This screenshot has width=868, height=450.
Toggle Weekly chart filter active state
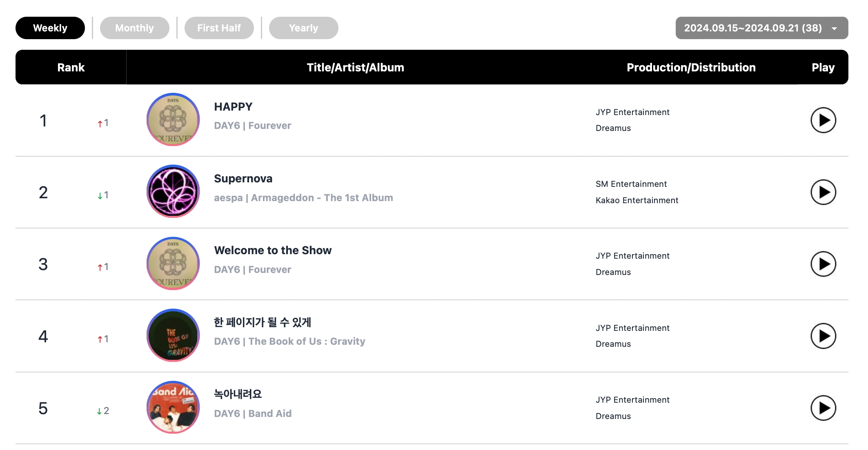tap(51, 27)
